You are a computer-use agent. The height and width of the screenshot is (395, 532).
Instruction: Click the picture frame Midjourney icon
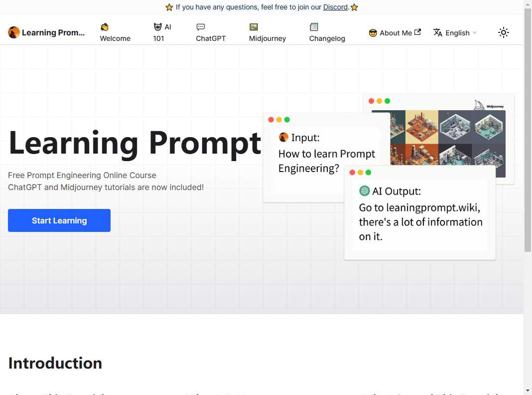coord(254,27)
